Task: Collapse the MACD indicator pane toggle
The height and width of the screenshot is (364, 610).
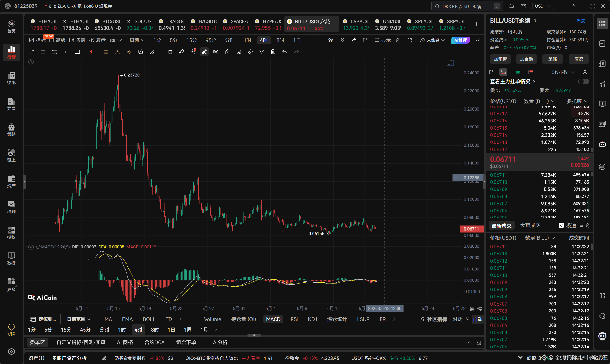Action: click(x=31, y=247)
